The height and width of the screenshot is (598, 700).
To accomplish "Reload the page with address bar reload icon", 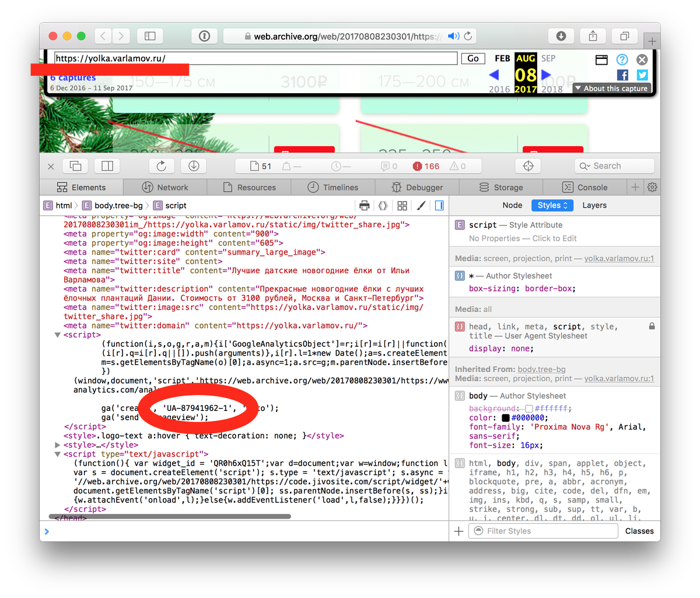I will point(468,36).
